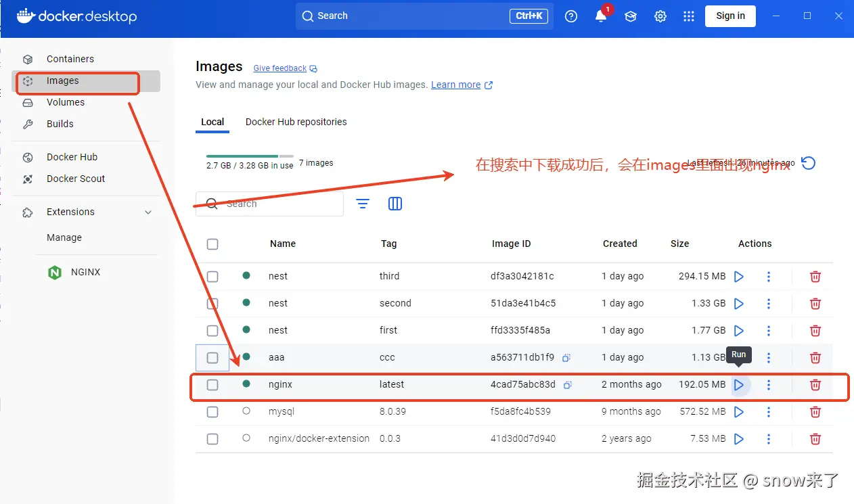Check the nest third row checkbox
The width and height of the screenshot is (854, 504).
pyautogui.click(x=212, y=277)
